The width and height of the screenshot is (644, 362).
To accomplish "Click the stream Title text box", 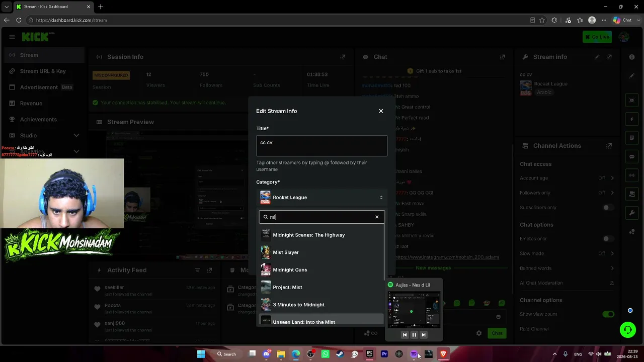I will coord(321,146).
